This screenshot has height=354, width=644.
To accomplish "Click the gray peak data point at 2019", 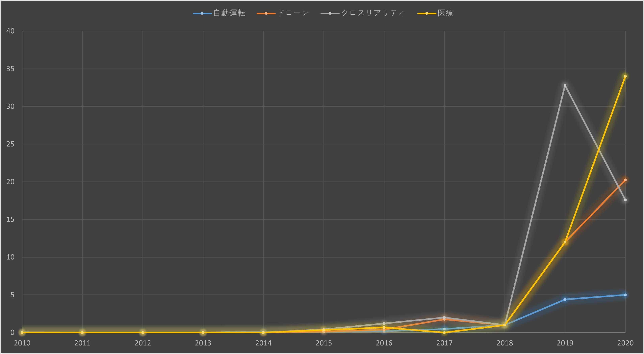I will point(565,86).
